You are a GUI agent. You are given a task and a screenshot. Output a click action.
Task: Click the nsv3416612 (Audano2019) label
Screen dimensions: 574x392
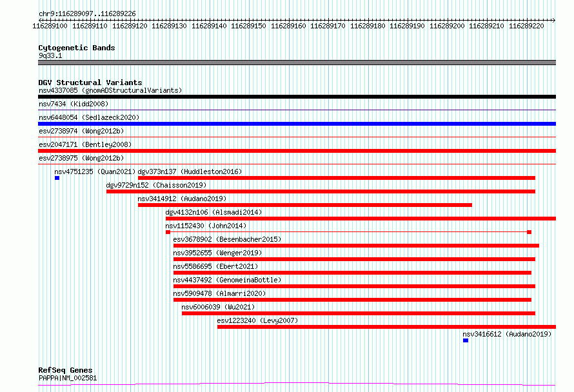click(x=507, y=334)
